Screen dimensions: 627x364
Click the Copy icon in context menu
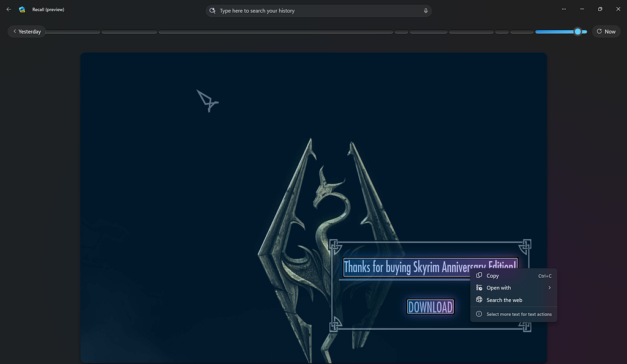click(x=479, y=275)
